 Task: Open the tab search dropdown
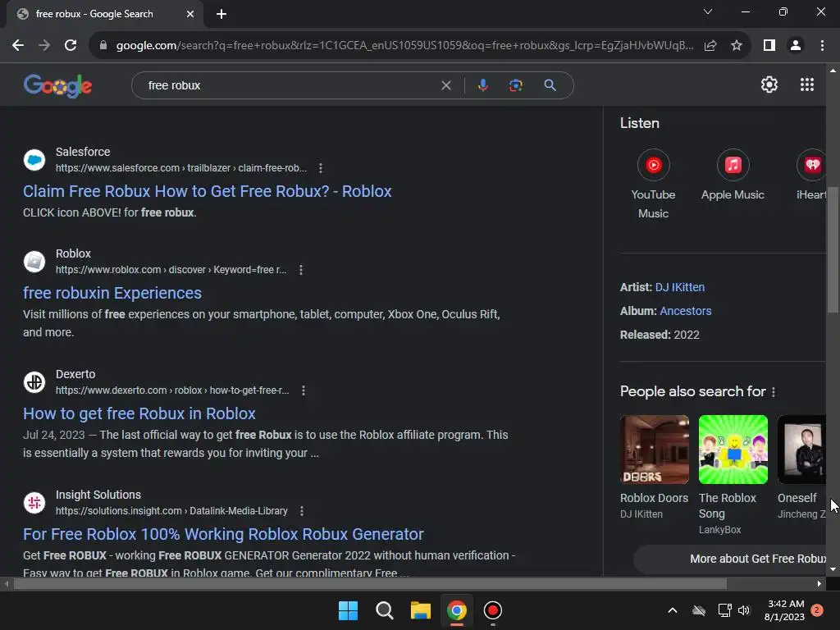click(x=708, y=11)
